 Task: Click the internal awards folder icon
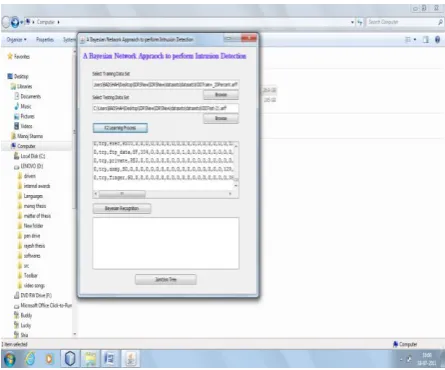point(20,186)
